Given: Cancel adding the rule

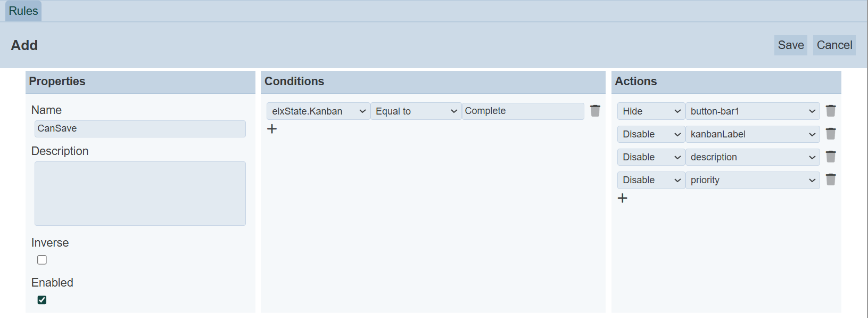Looking at the screenshot, I should (834, 45).
